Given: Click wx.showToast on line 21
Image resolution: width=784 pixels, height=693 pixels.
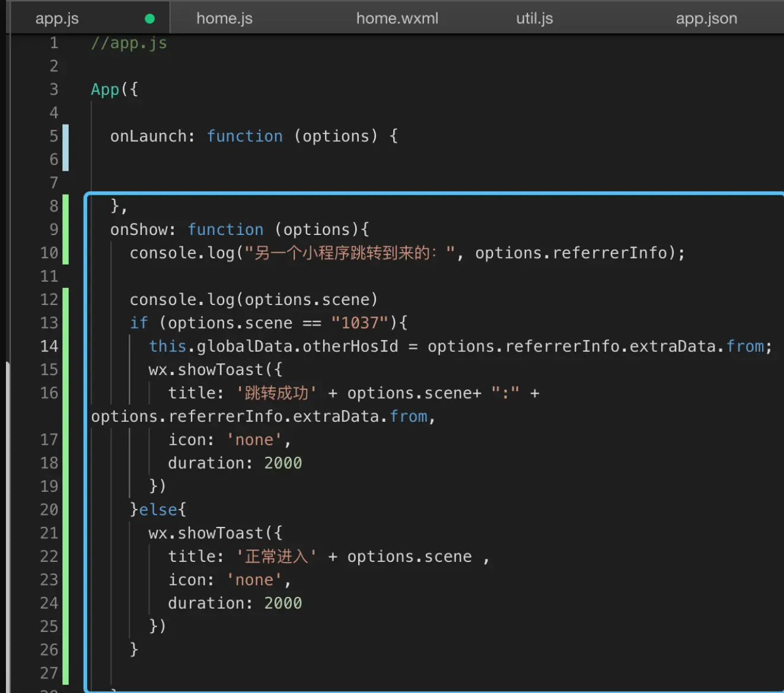Looking at the screenshot, I should click(206, 533).
